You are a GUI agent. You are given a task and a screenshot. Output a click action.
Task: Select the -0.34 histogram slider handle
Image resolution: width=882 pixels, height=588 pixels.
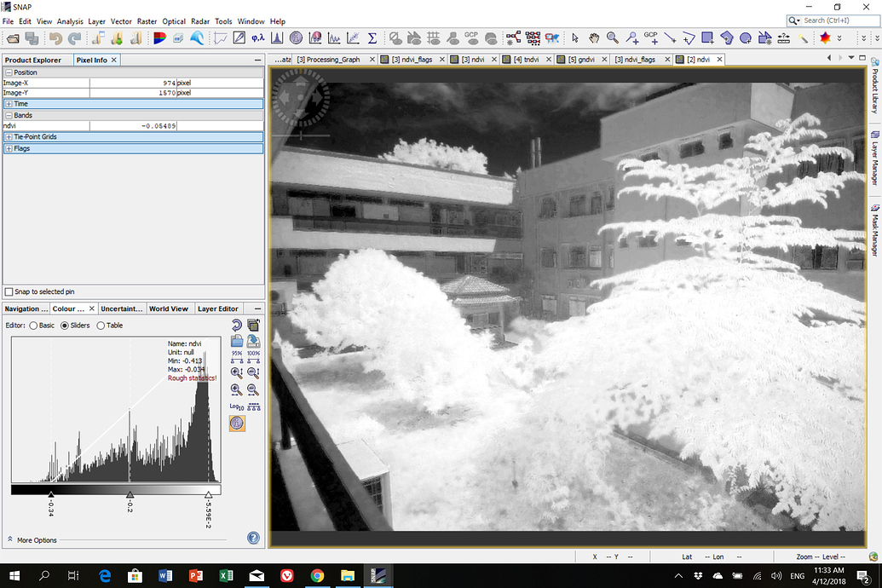tap(51, 494)
